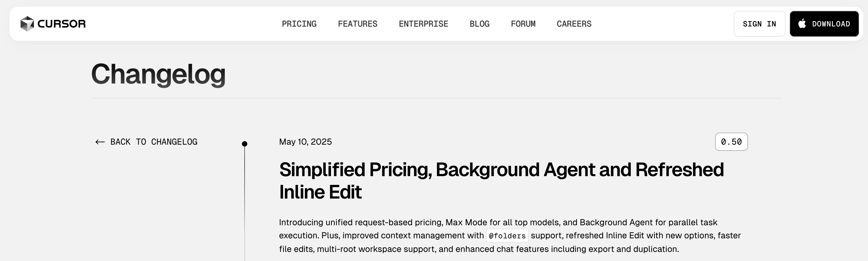Open the Enterprise nav link

click(x=423, y=24)
